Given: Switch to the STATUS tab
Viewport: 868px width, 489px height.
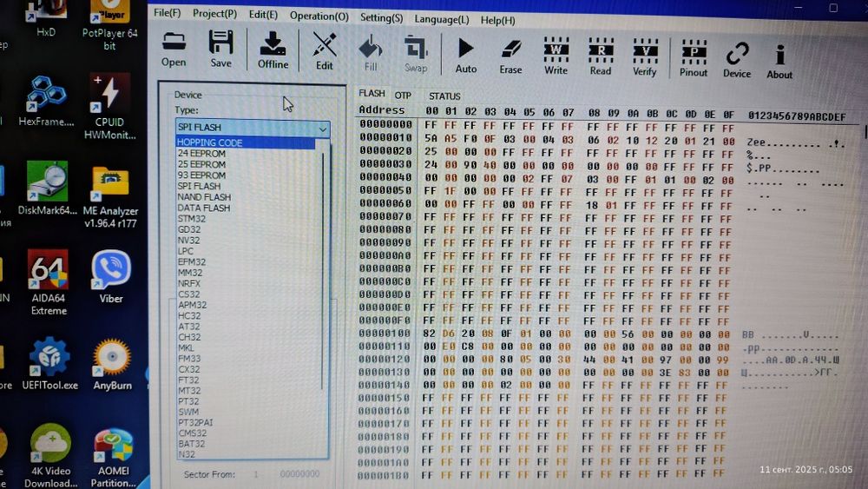Looking at the screenshot, I should 444,96.
